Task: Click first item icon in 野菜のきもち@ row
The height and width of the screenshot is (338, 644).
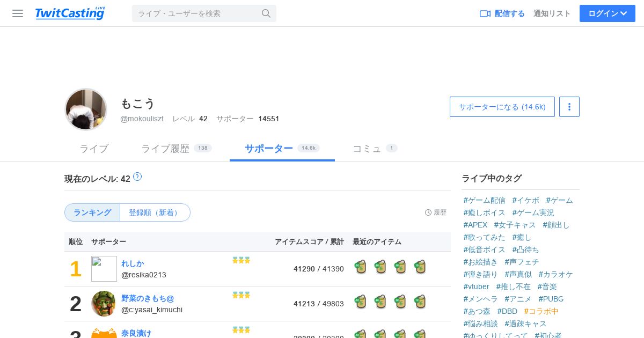Action: pyautogui.click(x=361, y=302)
